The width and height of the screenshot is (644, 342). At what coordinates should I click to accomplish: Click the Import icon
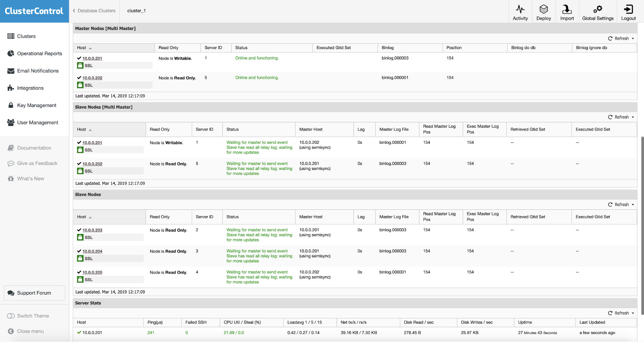coord(567,9)
